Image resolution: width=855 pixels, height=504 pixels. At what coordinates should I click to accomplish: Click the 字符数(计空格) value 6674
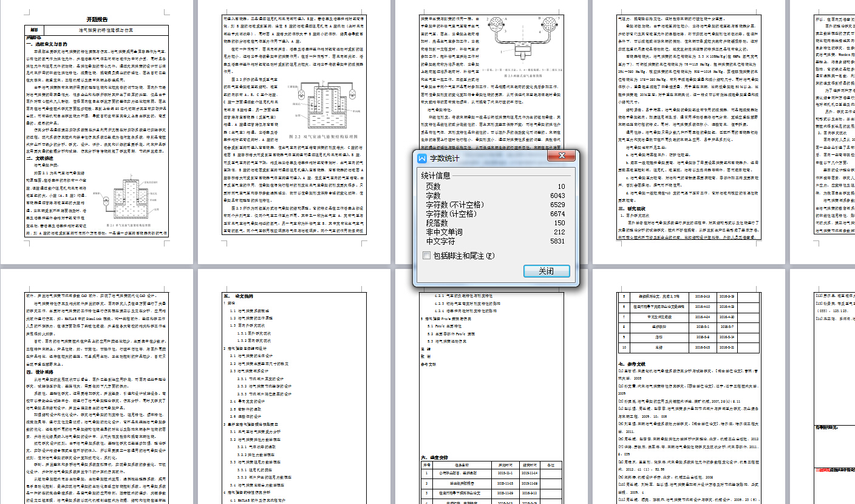tap(557, 214)
